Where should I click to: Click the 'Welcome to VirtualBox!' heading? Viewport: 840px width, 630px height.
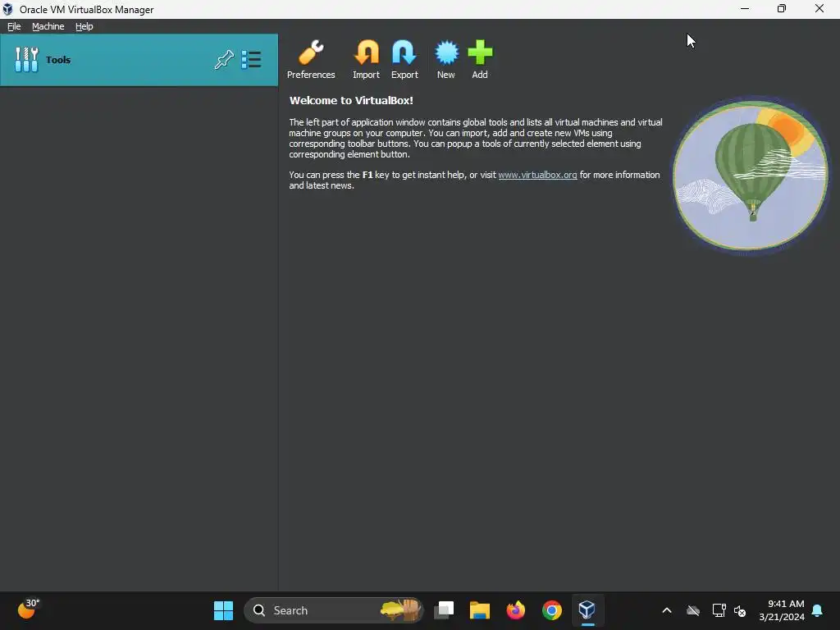(351, 100)
